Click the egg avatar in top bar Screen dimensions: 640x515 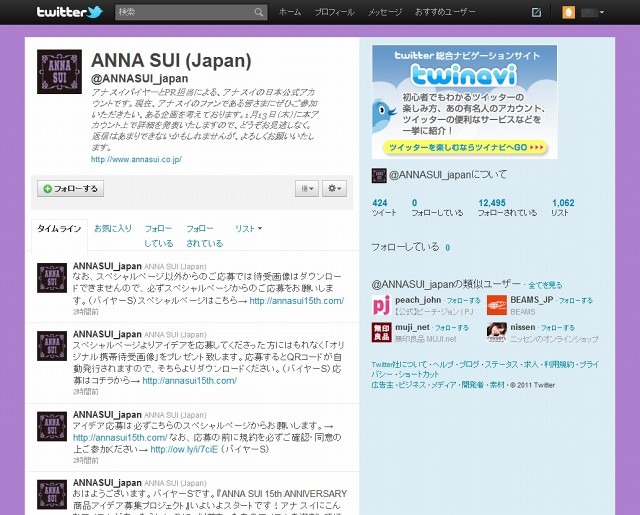(568, 12)
